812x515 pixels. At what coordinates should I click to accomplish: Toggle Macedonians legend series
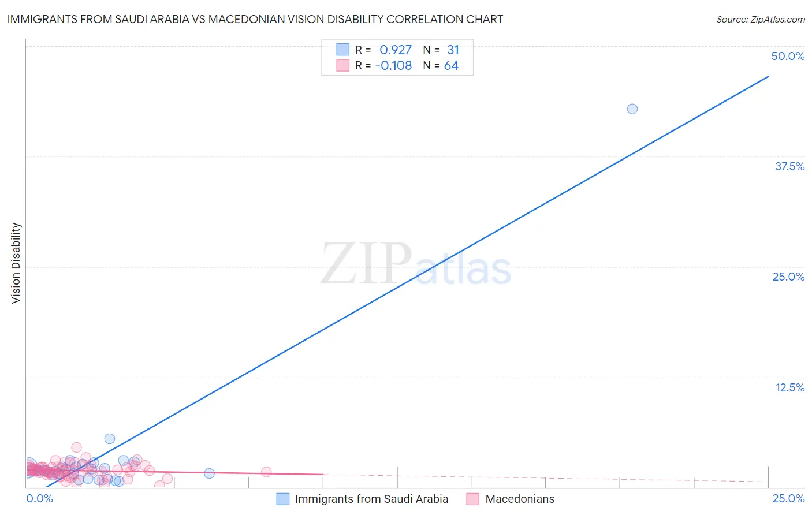(x=511, y=499)
